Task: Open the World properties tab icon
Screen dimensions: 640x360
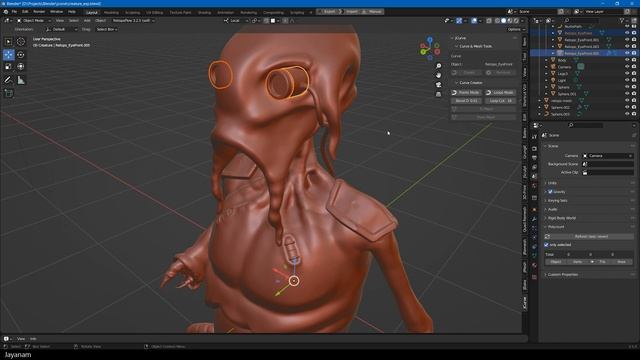Action: coord(534,186)
